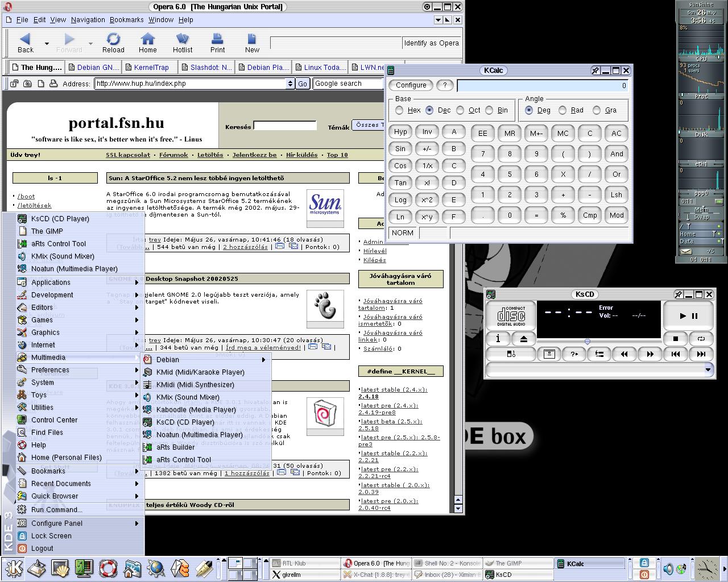The image size is (728, 582).
Task: Eject the disc in KsCD
Action: click(x=524, y=339)
